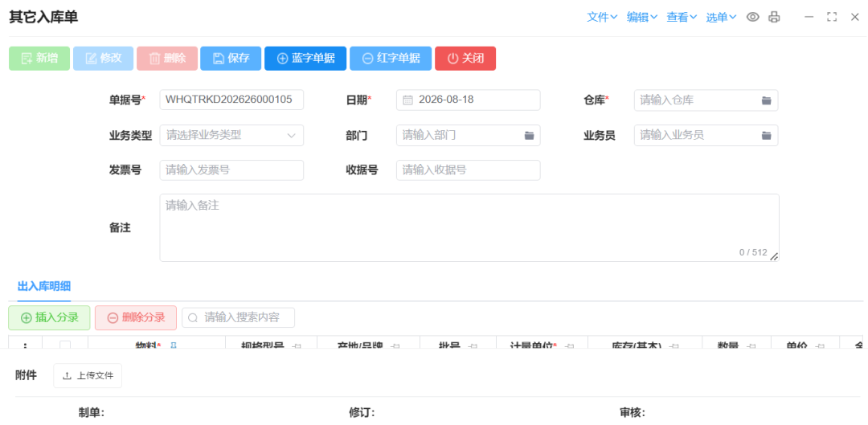Open the department folder picker icon
The width and height of the screenshot is (868, 425).
click(529, 135)
